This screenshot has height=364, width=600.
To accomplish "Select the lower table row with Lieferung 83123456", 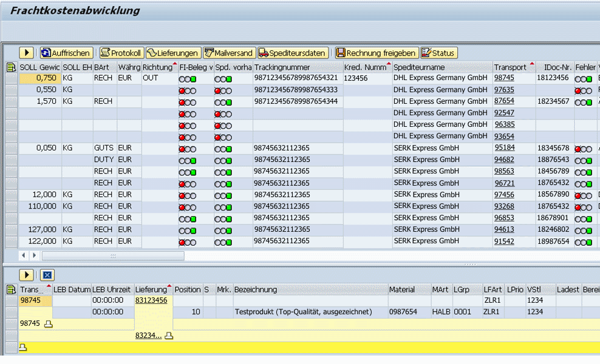I will [11, 300].
